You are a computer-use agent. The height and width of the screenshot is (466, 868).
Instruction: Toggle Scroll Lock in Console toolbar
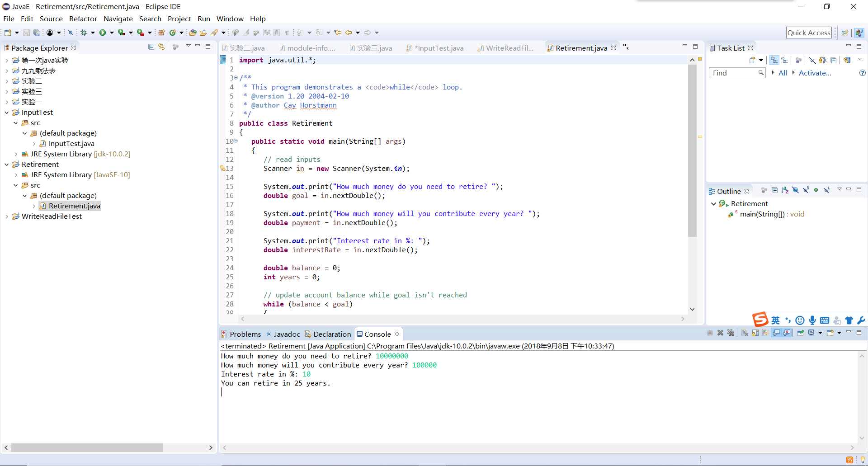(x=755, y=333)
